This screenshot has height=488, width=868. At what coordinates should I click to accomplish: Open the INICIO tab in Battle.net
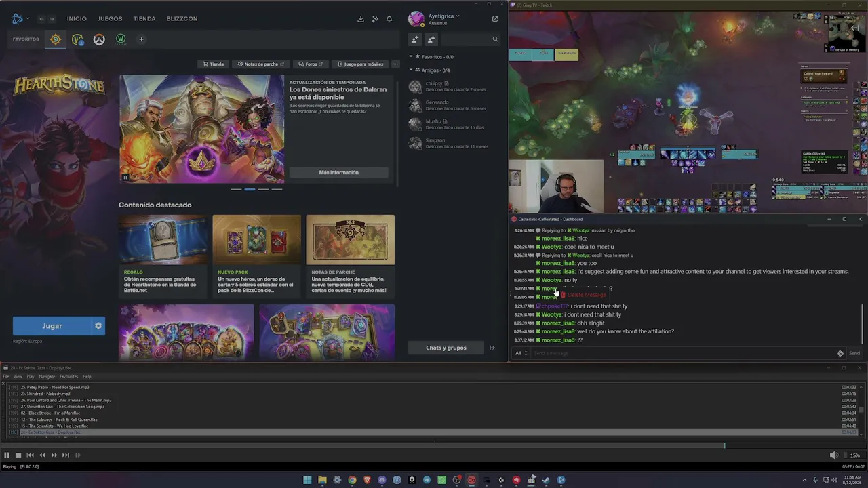tap(77, 19)
